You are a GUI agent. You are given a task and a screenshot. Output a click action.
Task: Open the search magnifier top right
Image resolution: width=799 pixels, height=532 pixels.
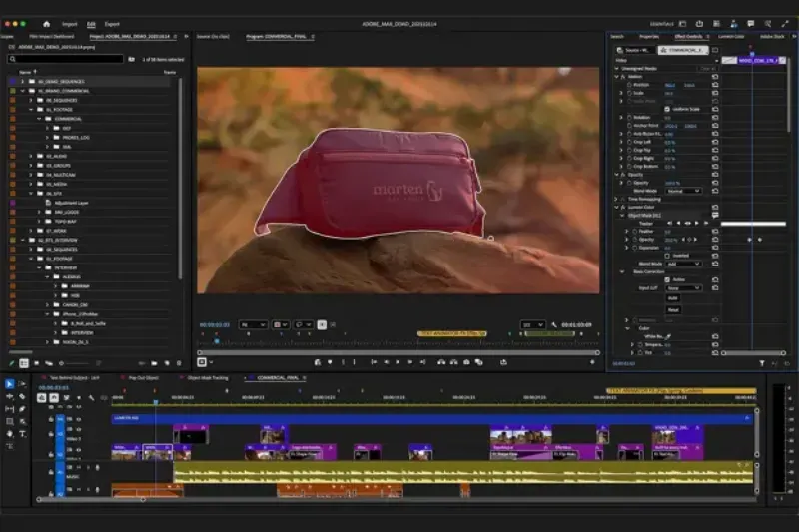point(767,24)
